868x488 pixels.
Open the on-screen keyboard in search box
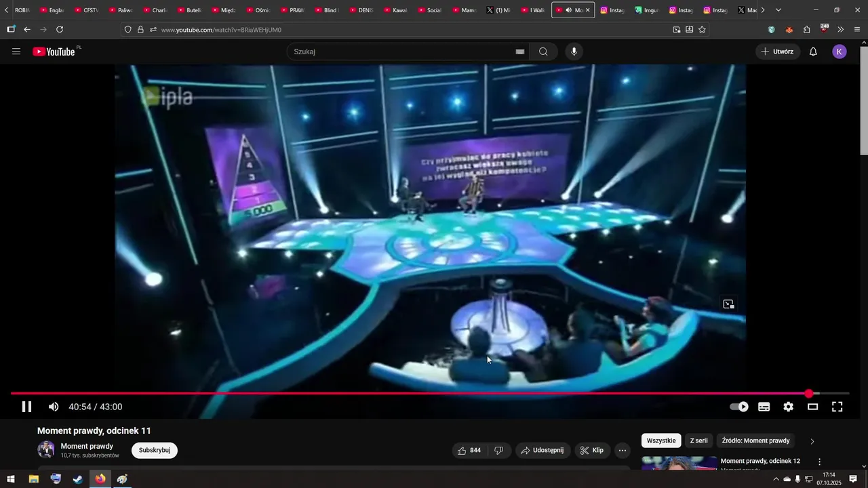[520, 52]
